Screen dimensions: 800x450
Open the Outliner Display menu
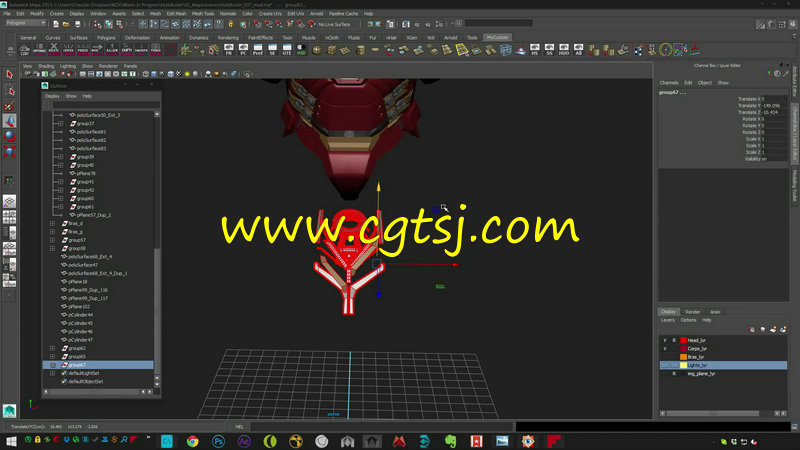click(x=52, y=96)
